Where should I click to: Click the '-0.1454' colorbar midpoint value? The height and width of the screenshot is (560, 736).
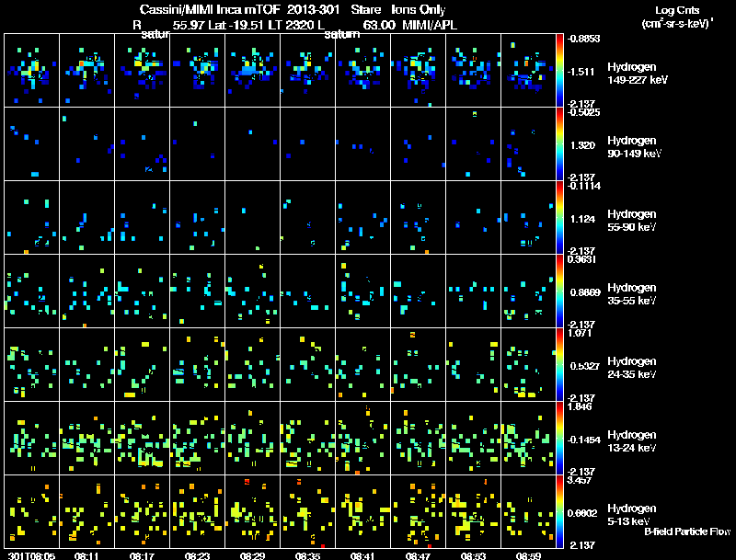583,440
